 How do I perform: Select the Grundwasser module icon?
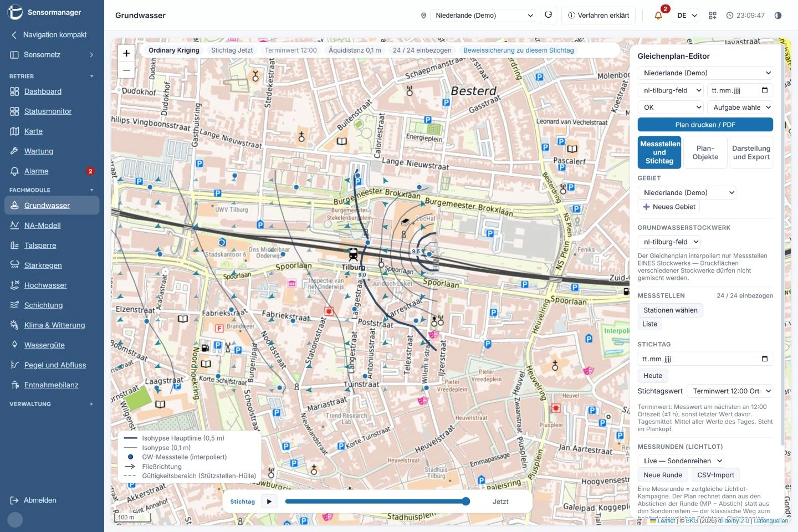click(14, 206)
